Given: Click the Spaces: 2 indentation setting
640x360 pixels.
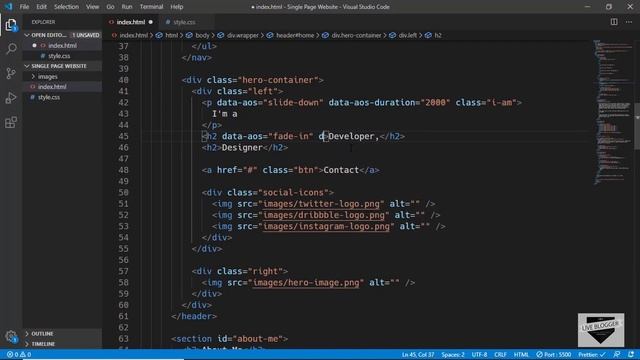Looking at the screenshot, I should [x=453, y=354].
